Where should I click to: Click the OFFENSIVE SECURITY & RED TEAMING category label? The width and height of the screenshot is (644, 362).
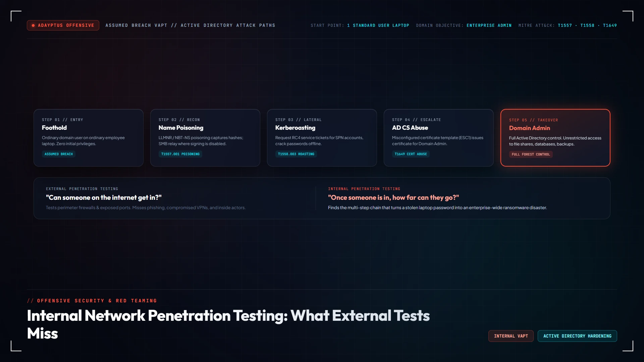pos(92,301)
